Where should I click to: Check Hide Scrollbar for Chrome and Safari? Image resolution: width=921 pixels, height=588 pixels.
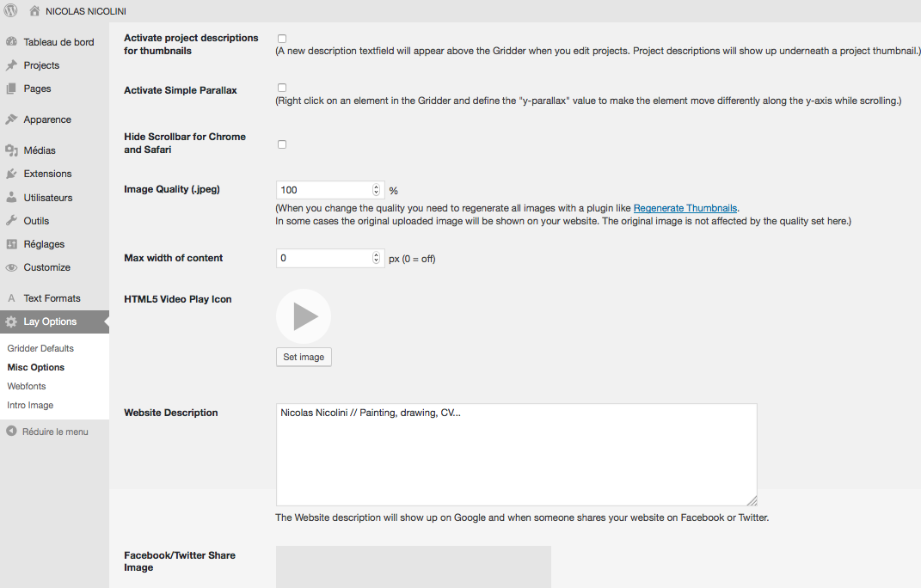[x=282, y=144]
